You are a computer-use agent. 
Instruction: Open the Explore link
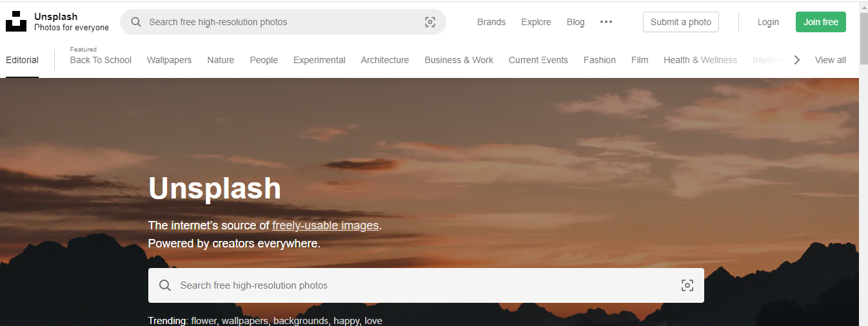(536, 22)
